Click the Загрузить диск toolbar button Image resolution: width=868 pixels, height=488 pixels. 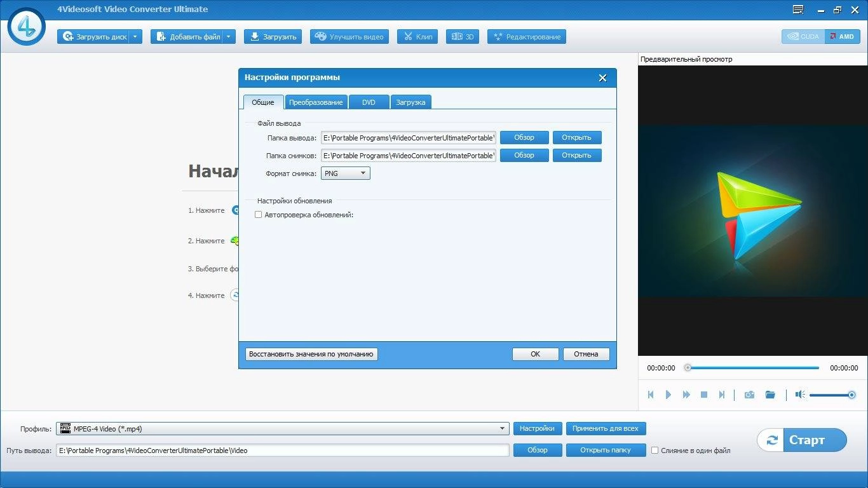coord(93,37)
